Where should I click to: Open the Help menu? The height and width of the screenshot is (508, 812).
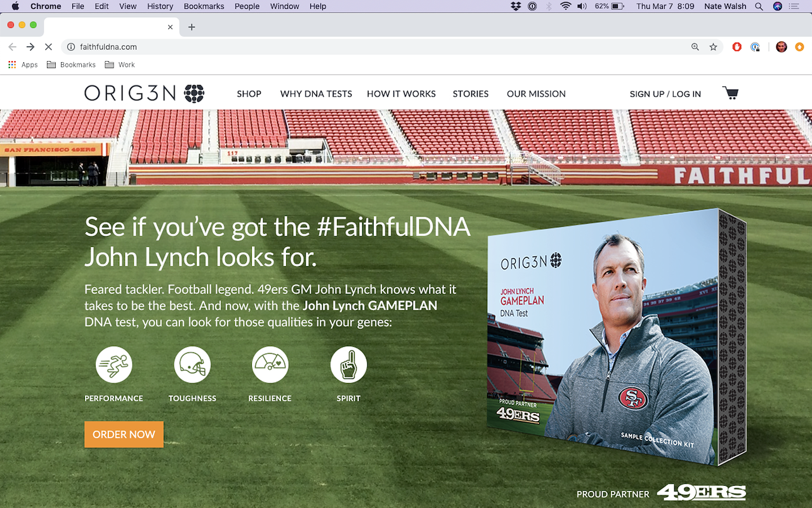click(318, 6)
